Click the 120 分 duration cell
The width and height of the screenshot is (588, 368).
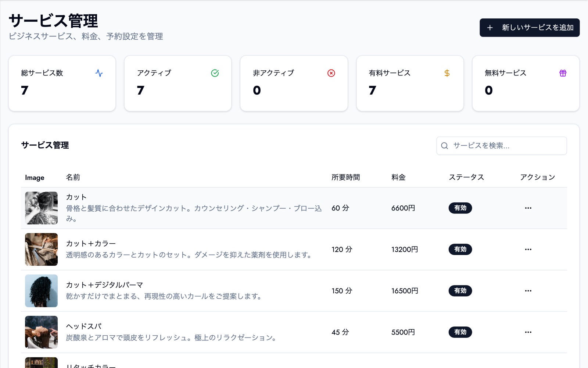tap(342, 250)
